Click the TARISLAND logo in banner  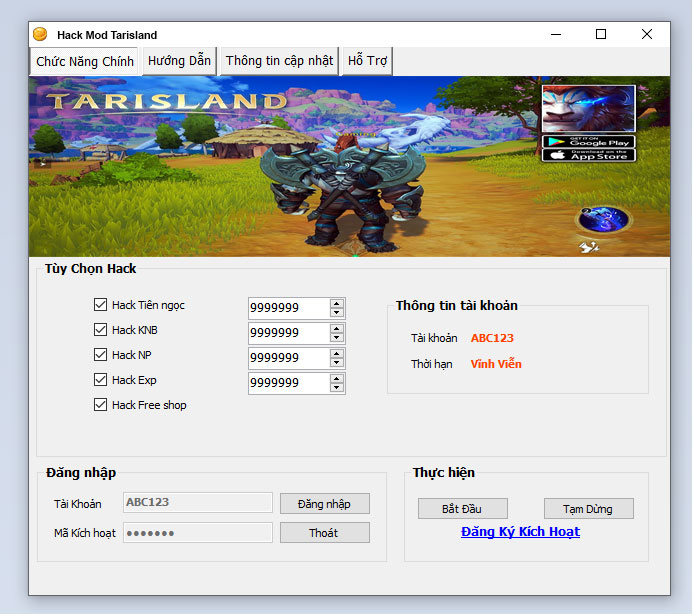click(167, 102)
